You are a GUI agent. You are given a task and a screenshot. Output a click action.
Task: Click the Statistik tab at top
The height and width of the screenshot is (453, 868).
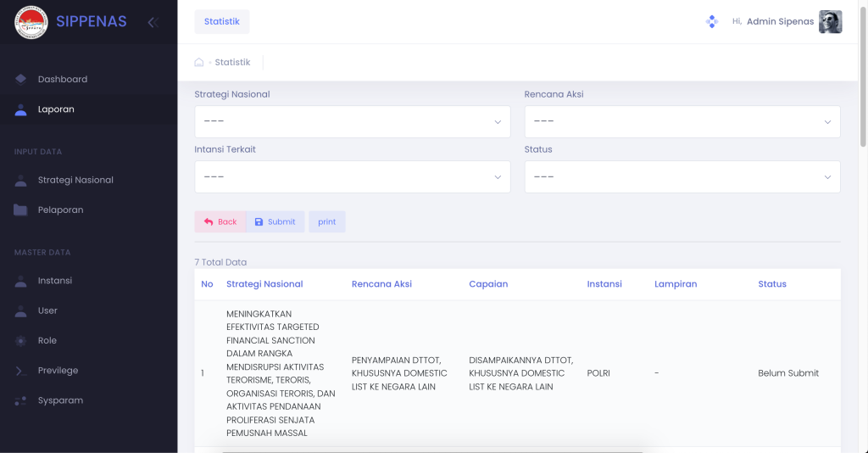point(221,21)
